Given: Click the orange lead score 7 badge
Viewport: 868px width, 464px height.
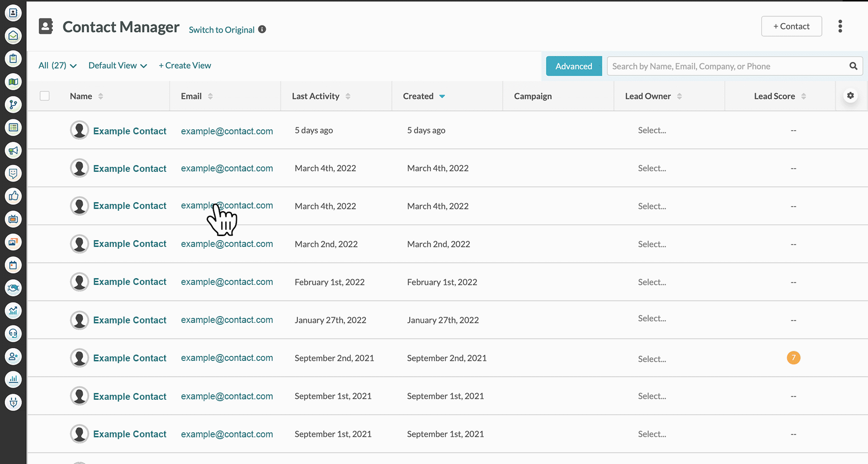Looking at the screenshot, I should pos(793,358).
